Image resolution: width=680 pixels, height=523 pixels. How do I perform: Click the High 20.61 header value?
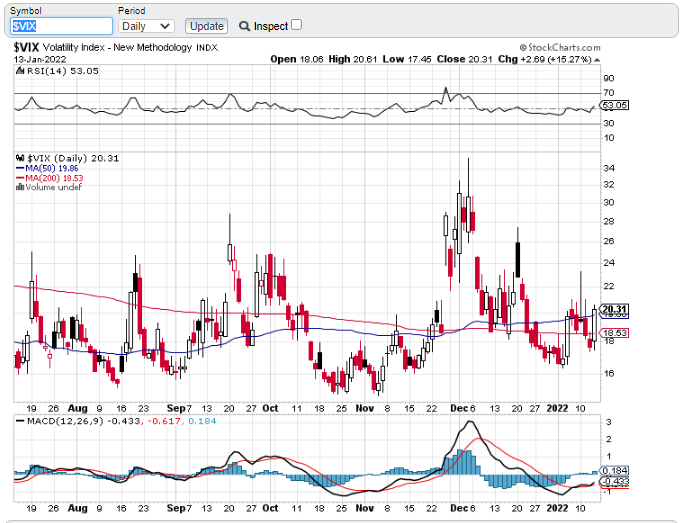pyautogui.click(x=353, y=59)
